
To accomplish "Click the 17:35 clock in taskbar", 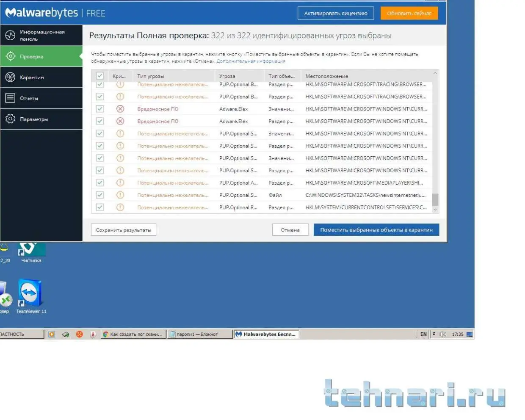I will tap(457, 334).
